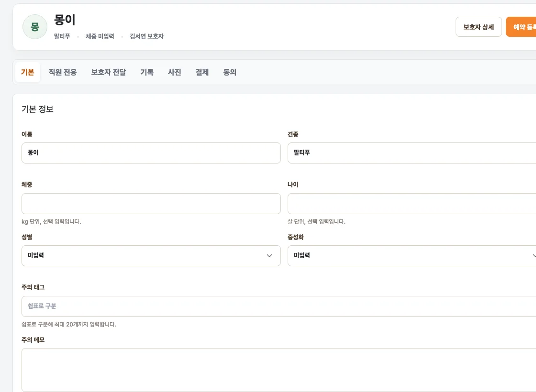Open the 보호자 전달 tab
536x392 pixels.
[109, 72]
